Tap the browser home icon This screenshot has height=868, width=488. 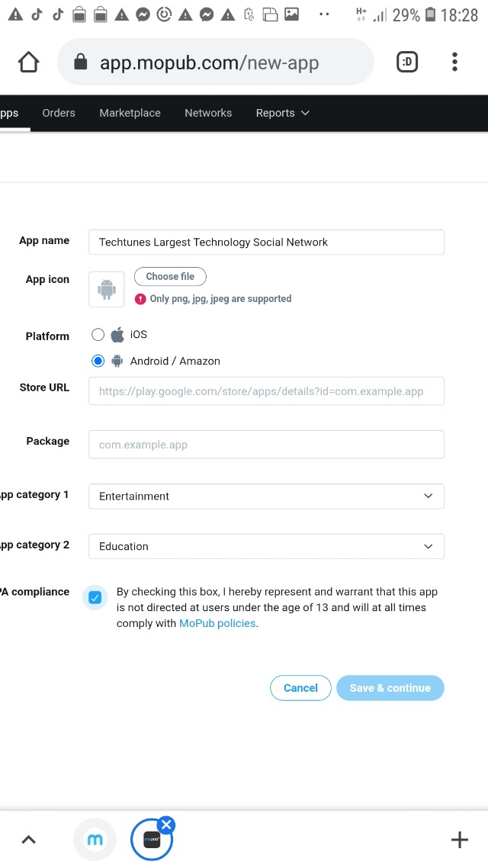point(28,62)
